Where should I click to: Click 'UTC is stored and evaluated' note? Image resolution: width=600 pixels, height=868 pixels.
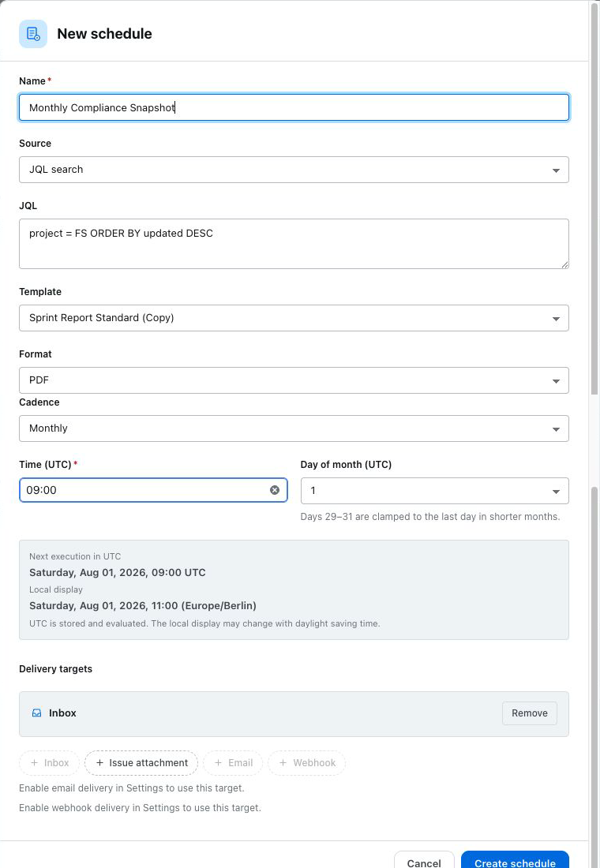tap(204, 623)
